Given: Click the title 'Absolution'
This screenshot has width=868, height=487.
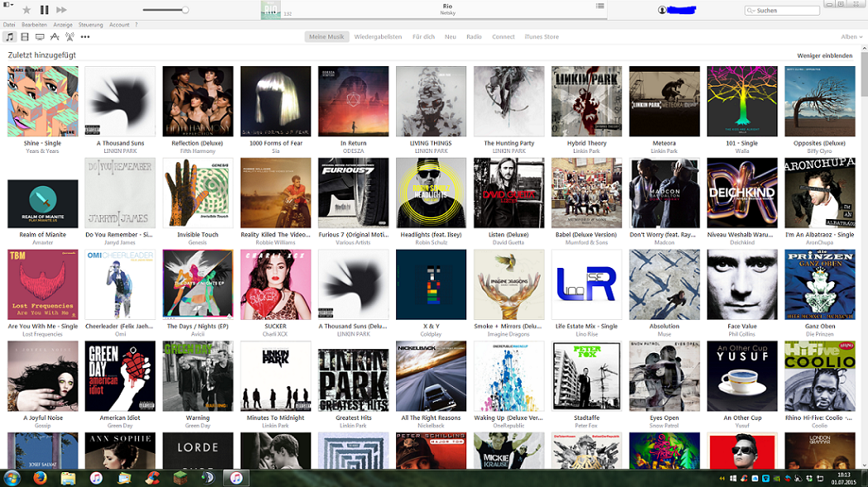Looking at the screenshot, I should pos(665,327).
